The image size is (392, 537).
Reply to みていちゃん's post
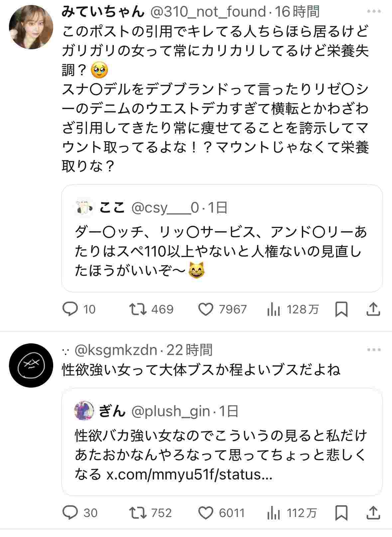(70, 309)
